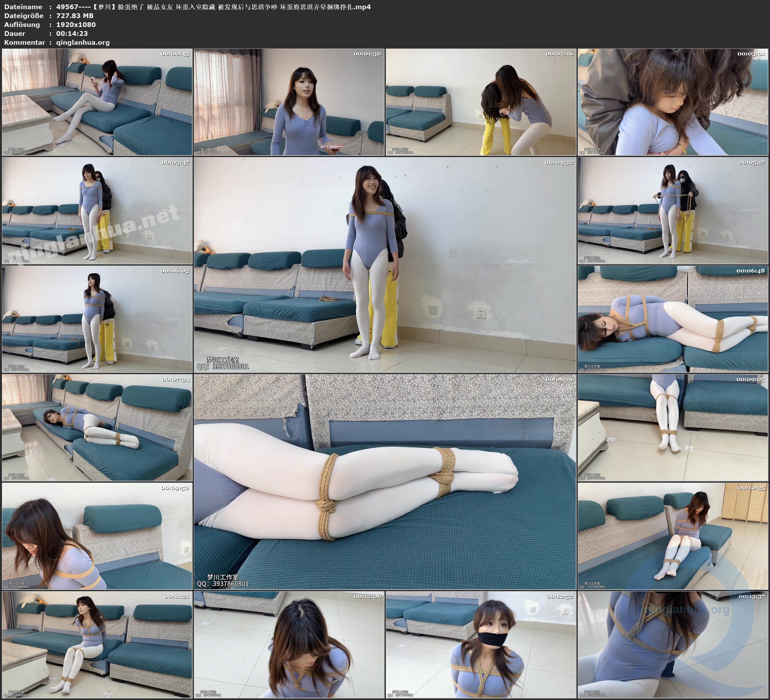Click the thumbnail marked 00:09:50

click(x=97, y=536)
